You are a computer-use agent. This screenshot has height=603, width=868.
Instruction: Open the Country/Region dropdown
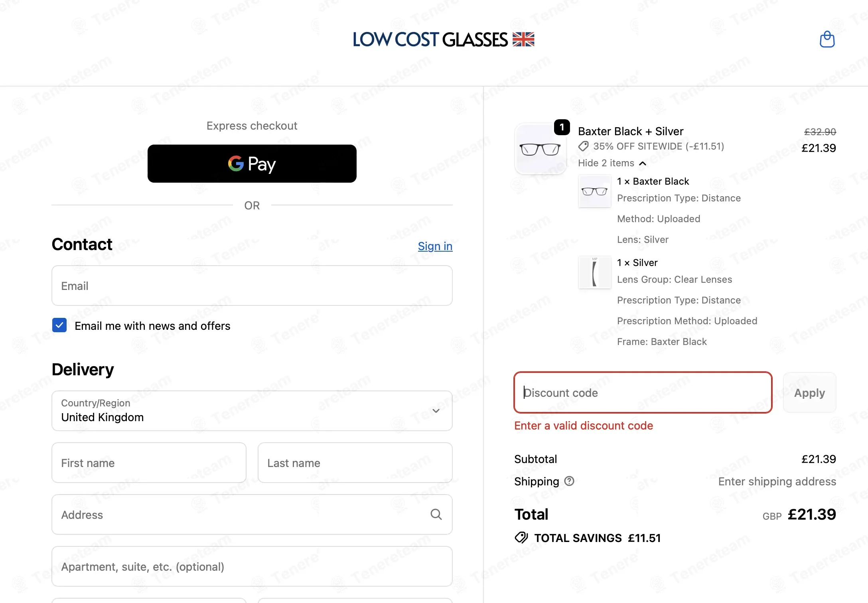click(252, 411)
